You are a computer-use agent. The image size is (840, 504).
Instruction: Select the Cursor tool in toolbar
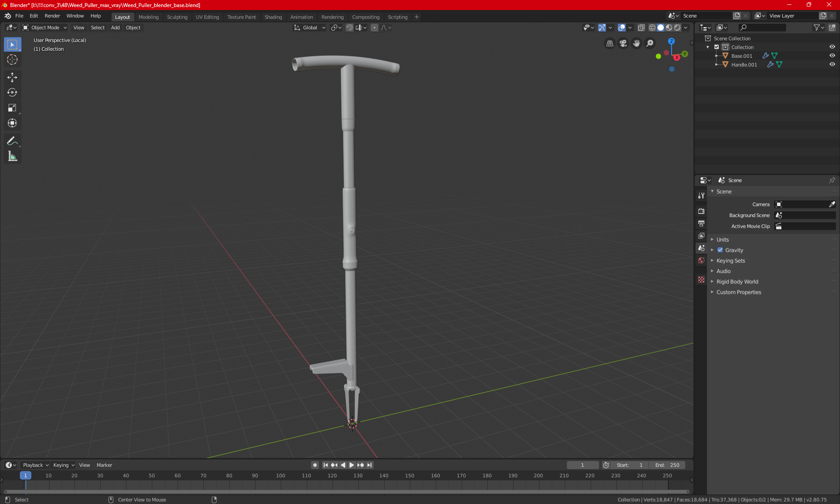coord(12,59)
